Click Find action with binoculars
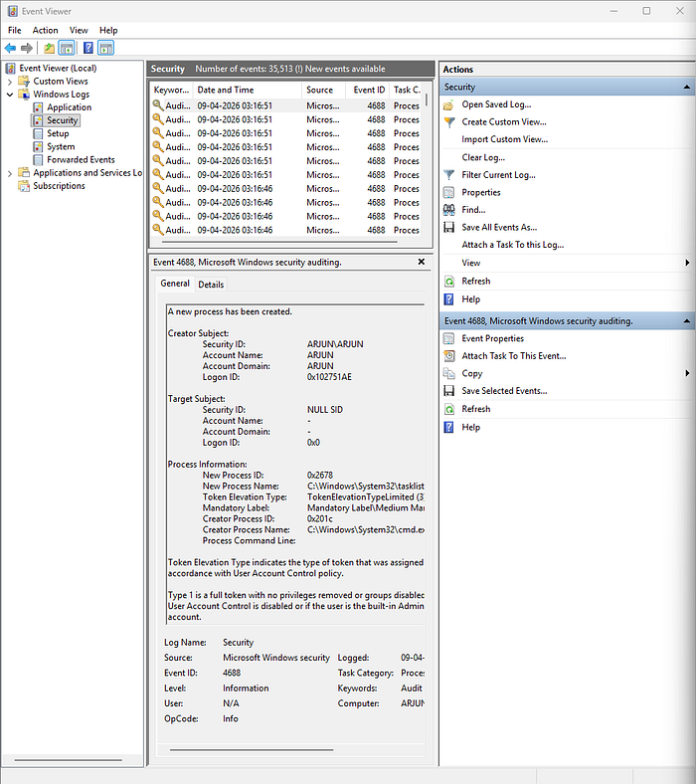The image size is (696, 784). [x=473, y=210]
